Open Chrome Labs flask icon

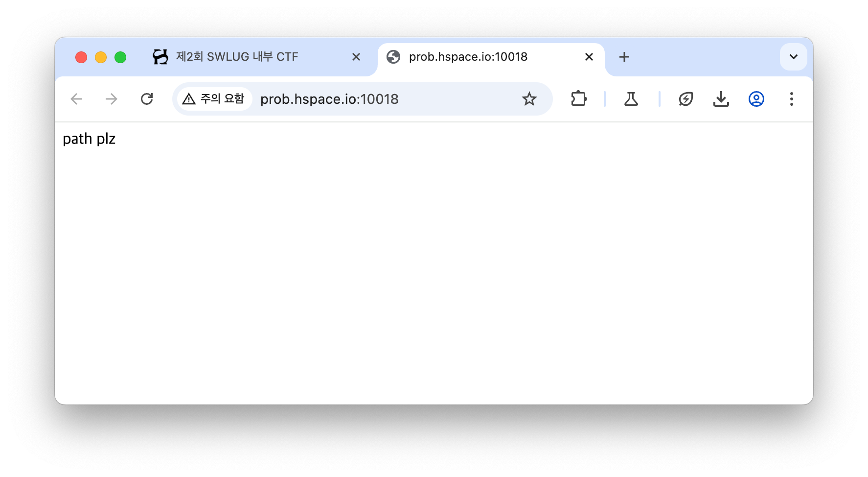click(631, 99)
